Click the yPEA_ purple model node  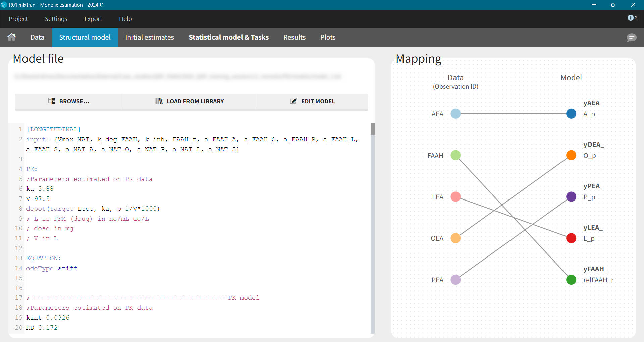pos(571,197)
